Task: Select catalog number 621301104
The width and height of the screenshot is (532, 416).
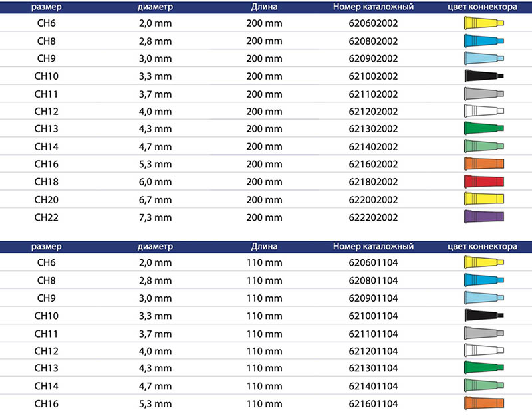Action: (x=373, y=368)
